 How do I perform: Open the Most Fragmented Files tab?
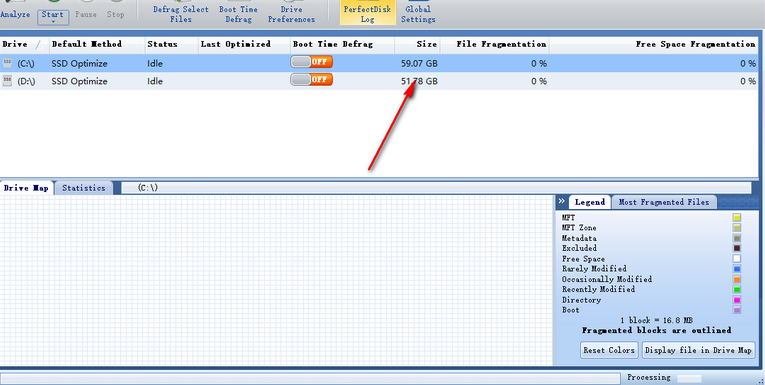click(664, 202)
